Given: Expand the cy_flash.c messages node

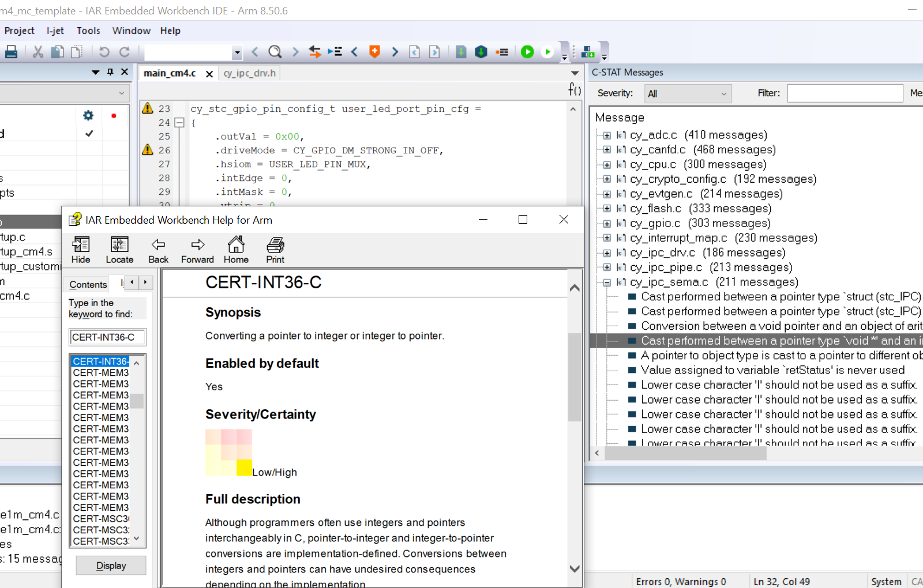Looking at the screenshot, I should 607,209.
